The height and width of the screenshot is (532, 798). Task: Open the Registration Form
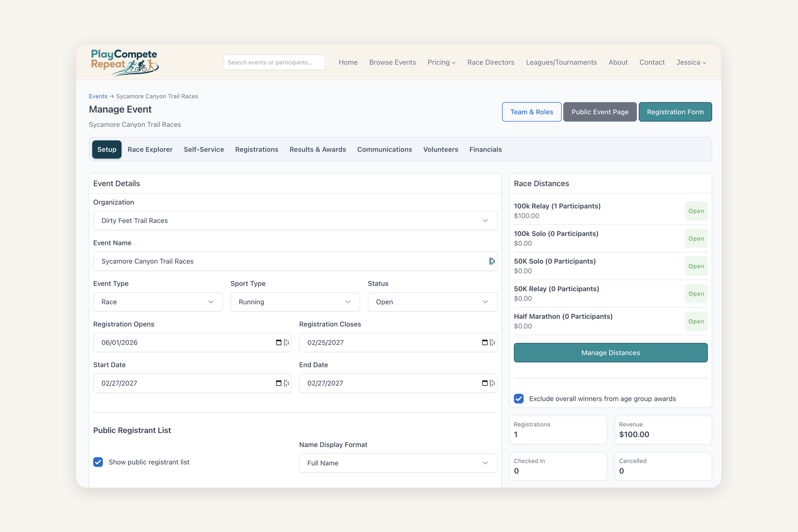point(675,112)
